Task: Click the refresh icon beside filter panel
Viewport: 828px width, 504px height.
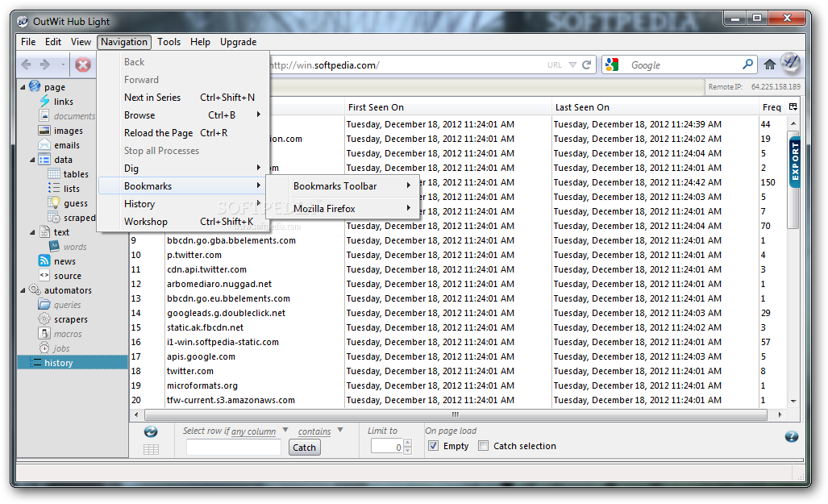Action: click(x=151, y=431)
